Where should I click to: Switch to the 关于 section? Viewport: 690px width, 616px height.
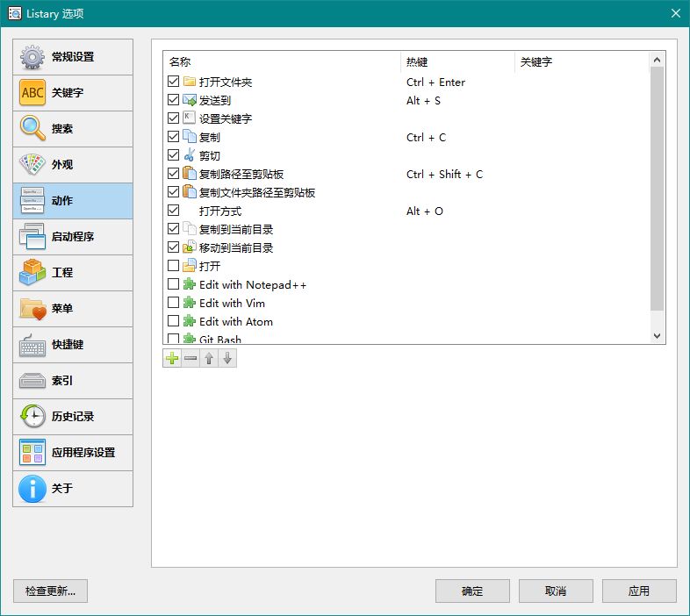tap(73, 489)
